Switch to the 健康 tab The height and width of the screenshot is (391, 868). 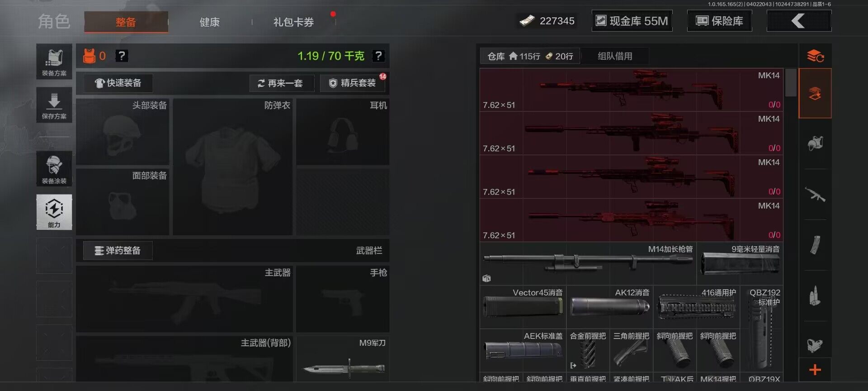point(210,22)
